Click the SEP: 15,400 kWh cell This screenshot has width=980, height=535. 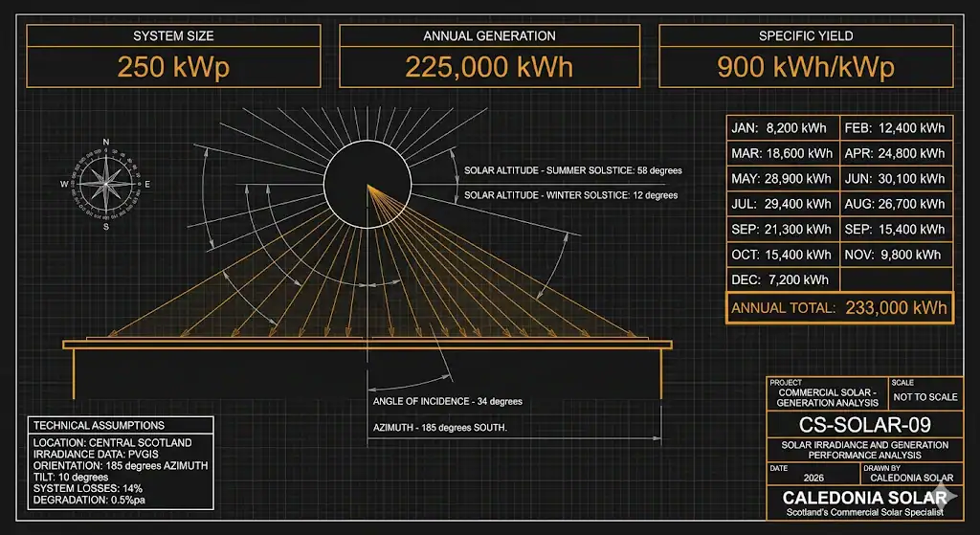coord(896,230)
